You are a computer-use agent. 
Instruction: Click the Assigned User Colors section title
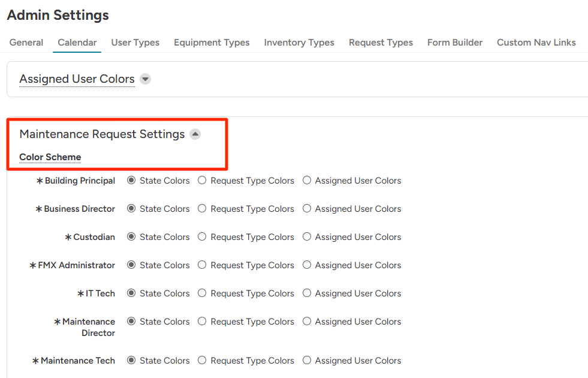click(x=77, y=79)
